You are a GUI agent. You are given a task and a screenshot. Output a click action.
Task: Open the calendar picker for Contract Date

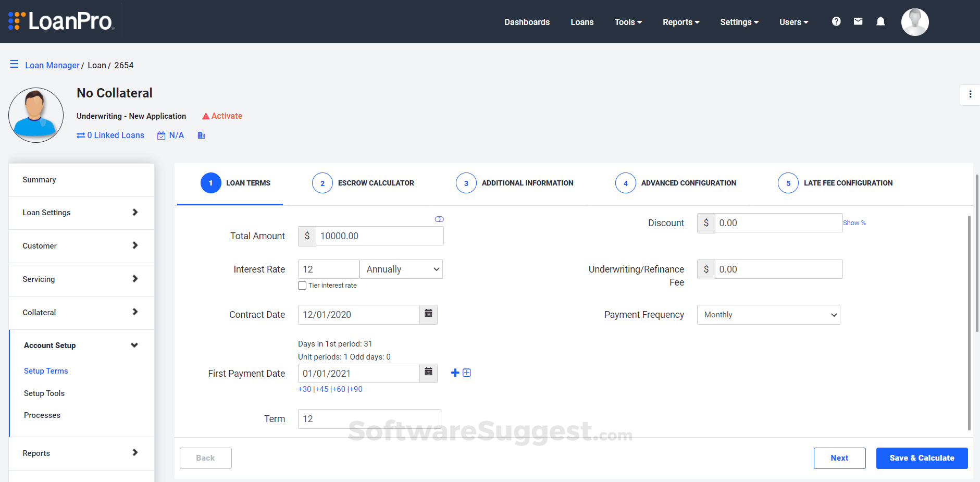[428, 314]
